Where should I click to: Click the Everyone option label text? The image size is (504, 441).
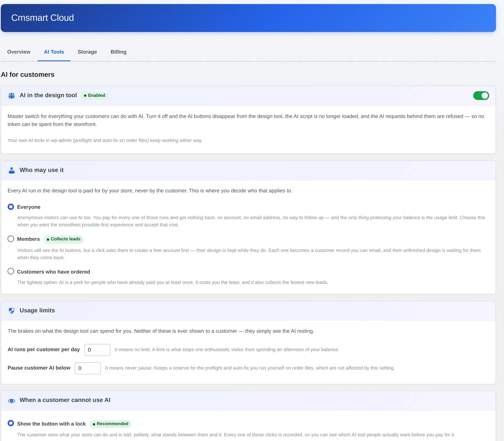29,207
